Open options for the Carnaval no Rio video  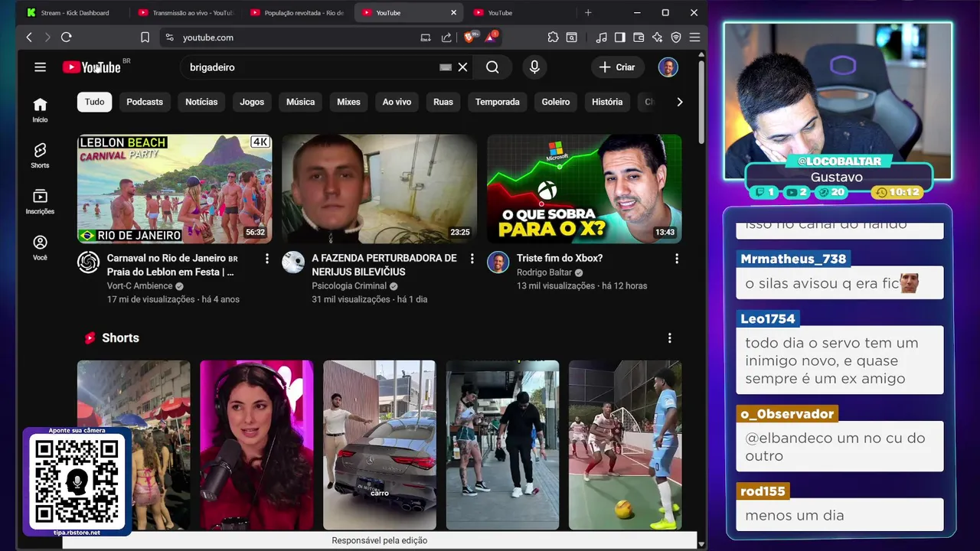tap(266, 259)
